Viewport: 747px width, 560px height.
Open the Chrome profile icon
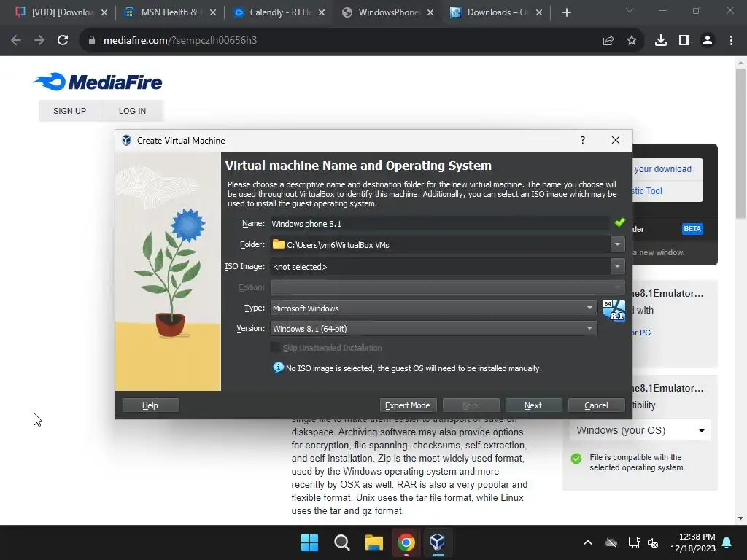708,41
